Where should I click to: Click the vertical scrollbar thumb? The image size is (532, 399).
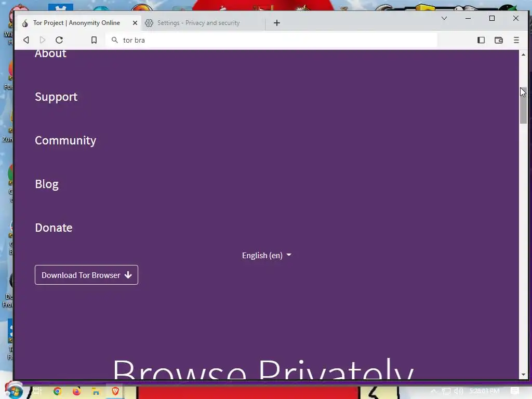point(523,105)
